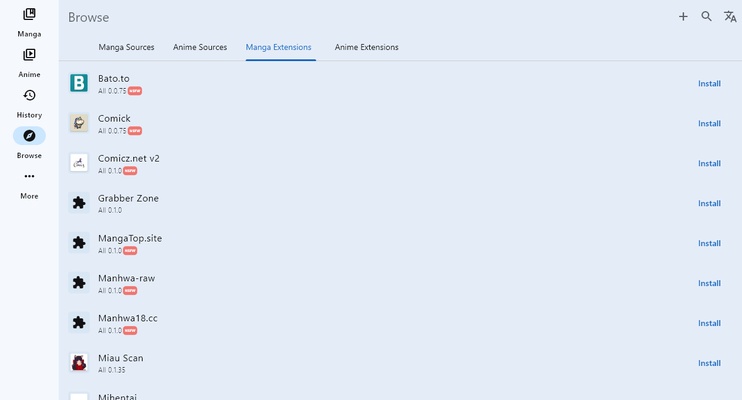Click the Miau Scan version text

click(112, 370)
